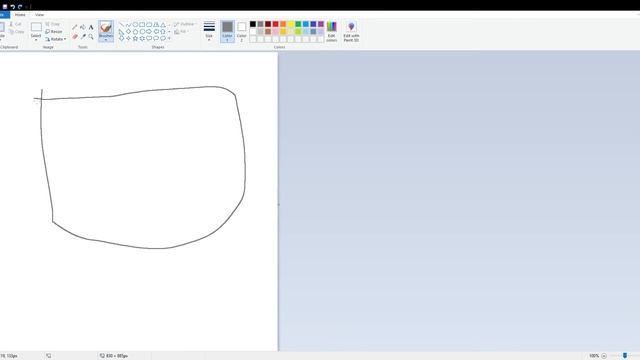The height and width of the screenshot is (360, 640).
Task: Pick the black color swatch
Action: [x=253, y=24]
